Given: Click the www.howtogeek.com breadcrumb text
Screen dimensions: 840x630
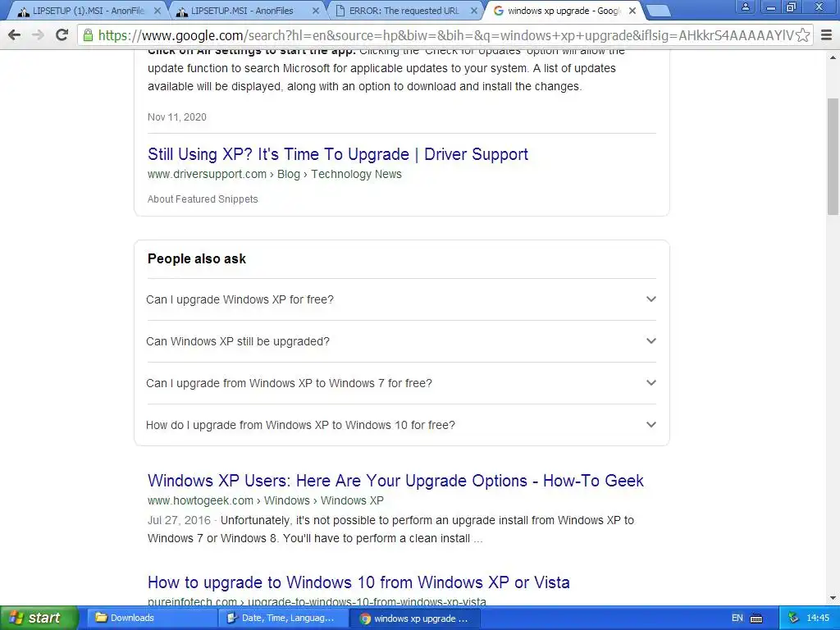Looking at the screenshot, I should click(x=200, y=500).
